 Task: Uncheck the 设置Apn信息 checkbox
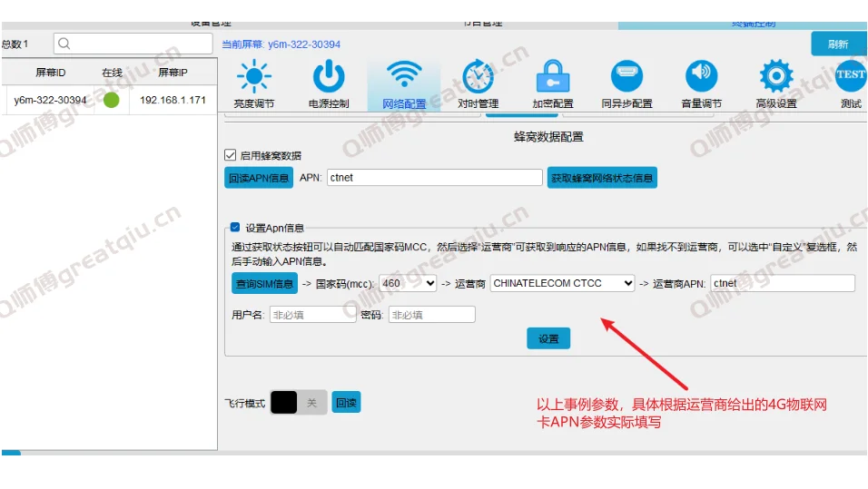point(235,228)
